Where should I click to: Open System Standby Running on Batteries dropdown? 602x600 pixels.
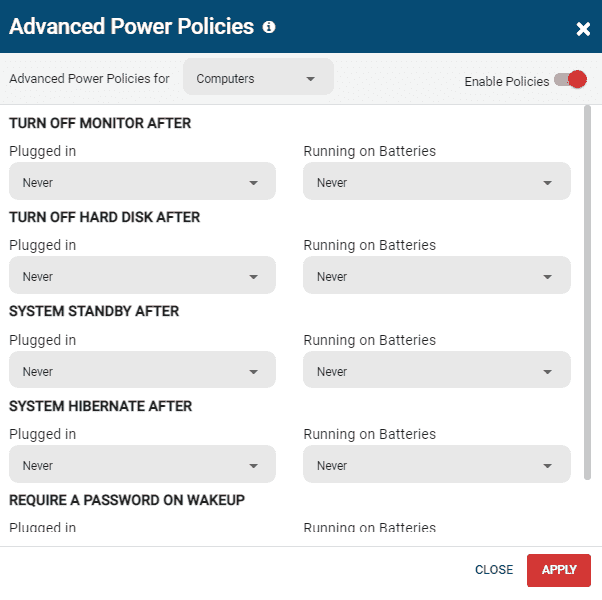pyautogui.click(x=436, y=371)
